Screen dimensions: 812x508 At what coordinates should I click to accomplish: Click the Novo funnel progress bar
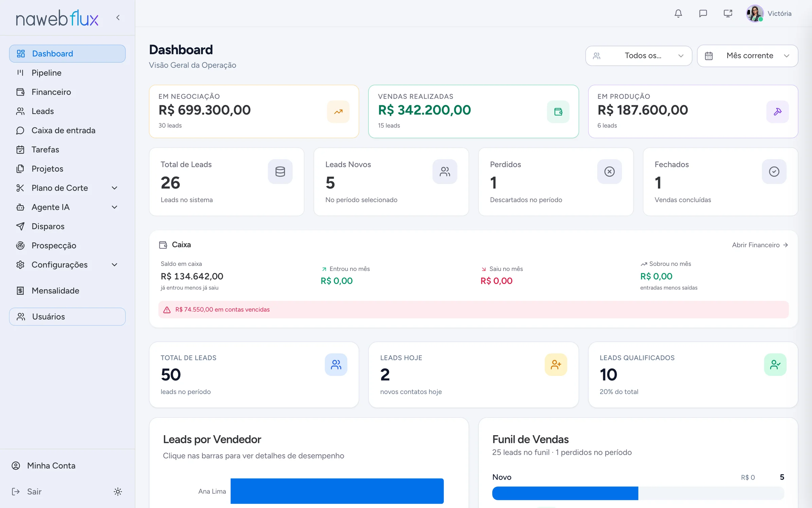point(638,493)
